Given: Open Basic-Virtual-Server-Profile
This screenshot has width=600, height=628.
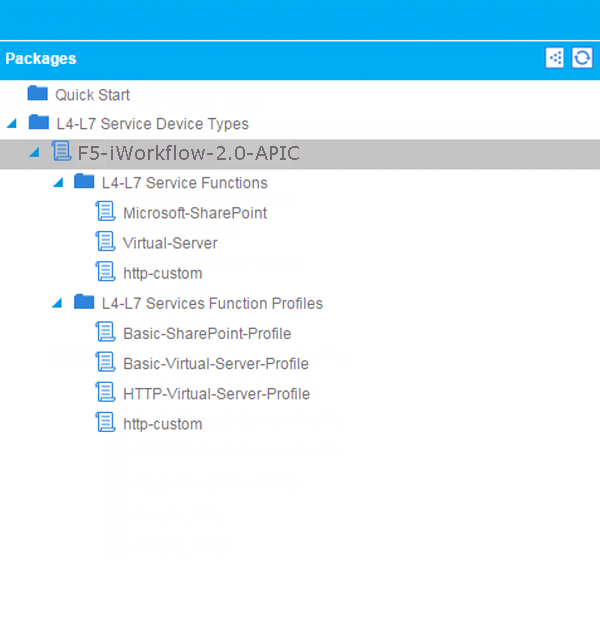Looking at the screenshot, I should coord(215,363).
